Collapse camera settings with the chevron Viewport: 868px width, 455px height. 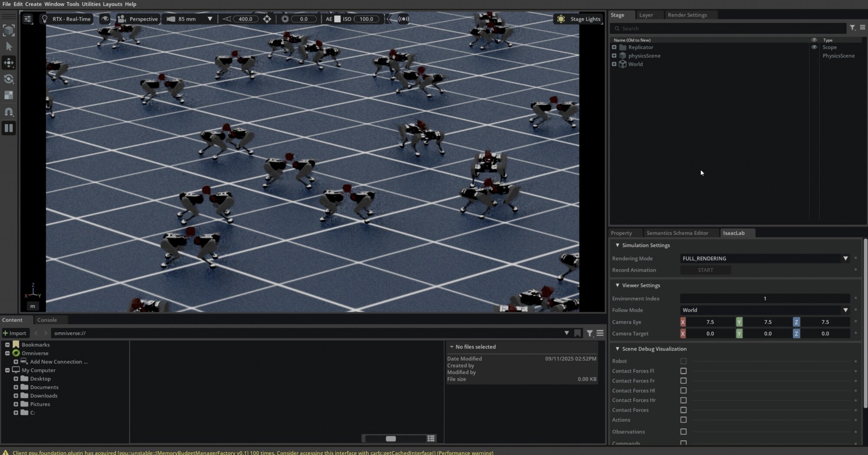pyautogui.click(x=388, y=19)
